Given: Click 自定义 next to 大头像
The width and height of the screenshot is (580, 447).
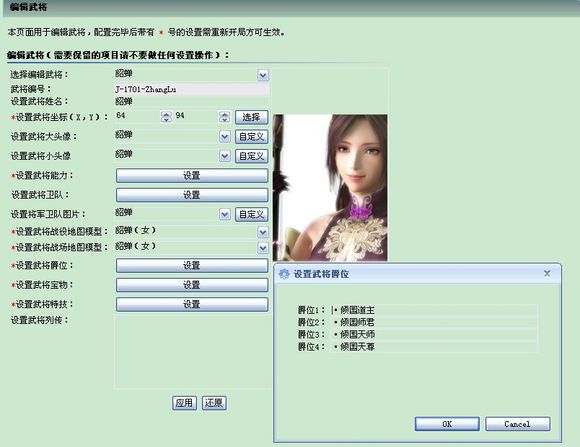Looking at the screenshot, I should tap(252, 137).
